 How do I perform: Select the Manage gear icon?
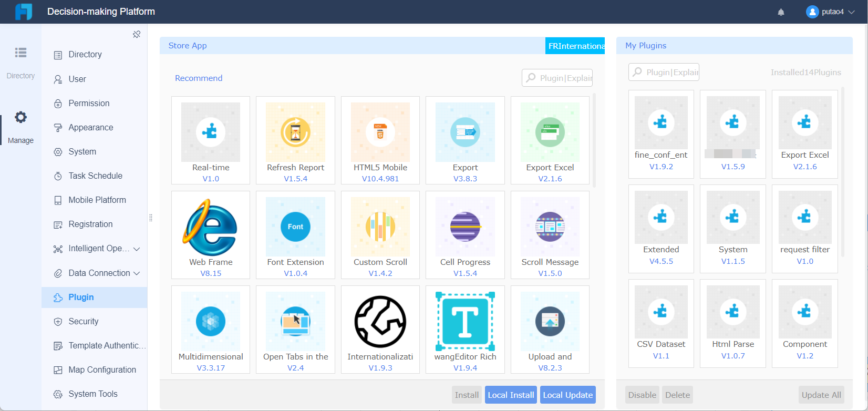20,117
